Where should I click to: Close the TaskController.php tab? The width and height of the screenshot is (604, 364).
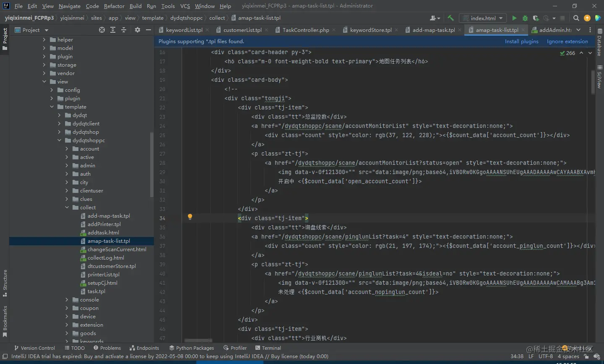[334, 30]
